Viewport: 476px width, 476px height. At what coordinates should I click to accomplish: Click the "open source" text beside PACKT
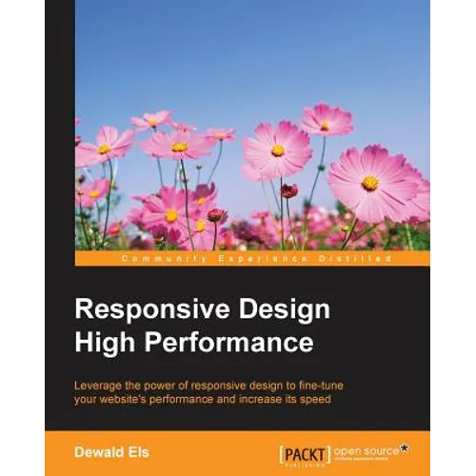click(367, 451)
